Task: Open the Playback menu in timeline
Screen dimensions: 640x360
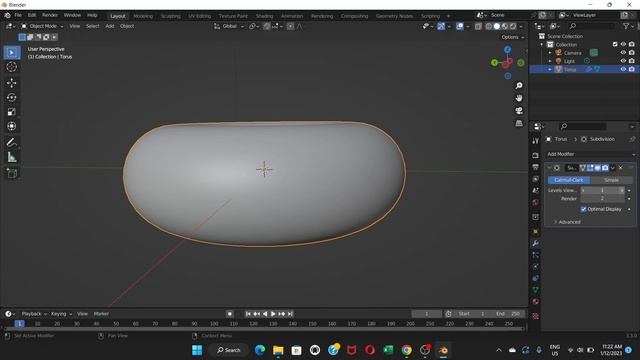Action: click(33, 314)
